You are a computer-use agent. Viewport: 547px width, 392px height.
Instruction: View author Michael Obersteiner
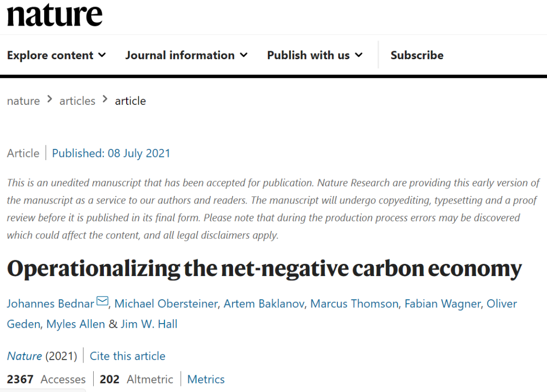pyautogui.click(x=166, y=304)
